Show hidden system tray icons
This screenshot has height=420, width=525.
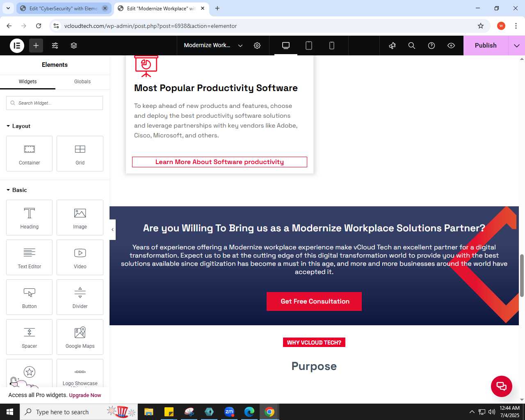pyautogui.click(x=472, y=412)
